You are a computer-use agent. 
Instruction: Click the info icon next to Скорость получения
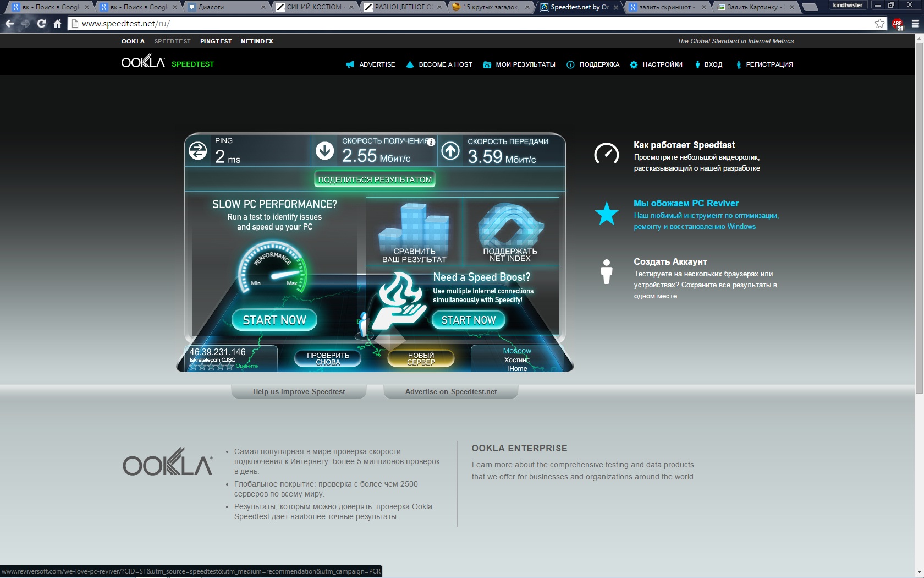click(431, 142)
